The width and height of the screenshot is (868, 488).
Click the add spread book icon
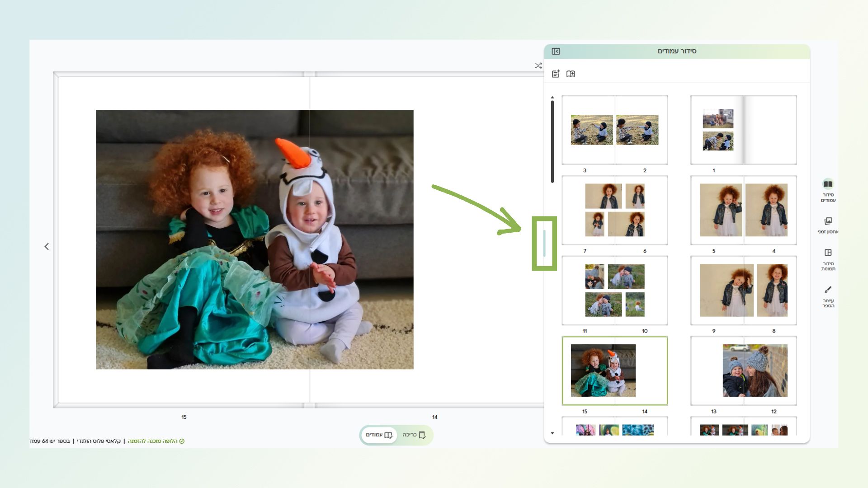[x=571, y=74]
